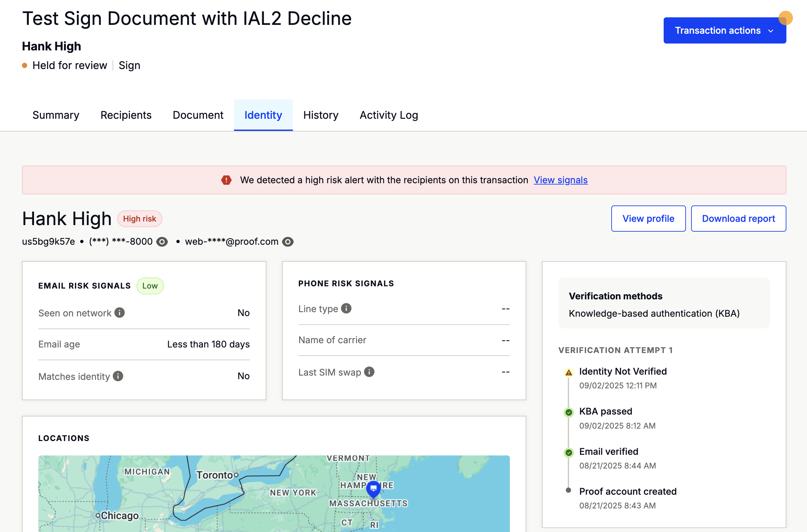807x532 pixels.
Task: Click the orange notification dot on Transaction actions
Action: click(785, 18)
